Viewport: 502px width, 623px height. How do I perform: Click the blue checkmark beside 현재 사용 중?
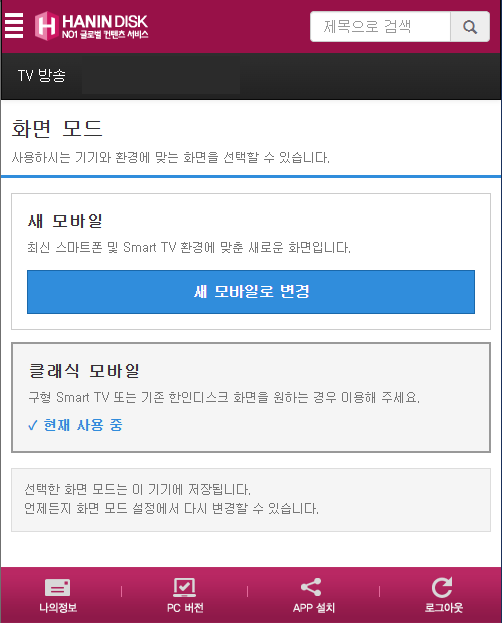(x=33, y=426)
